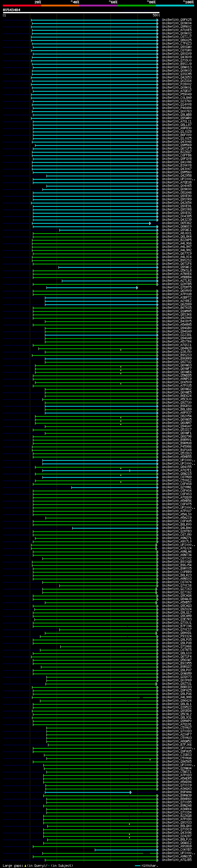Viewport: 197px width, 868px height.
Task: Click the orange ~40% identity color segment
Action: tap(60, 6)
